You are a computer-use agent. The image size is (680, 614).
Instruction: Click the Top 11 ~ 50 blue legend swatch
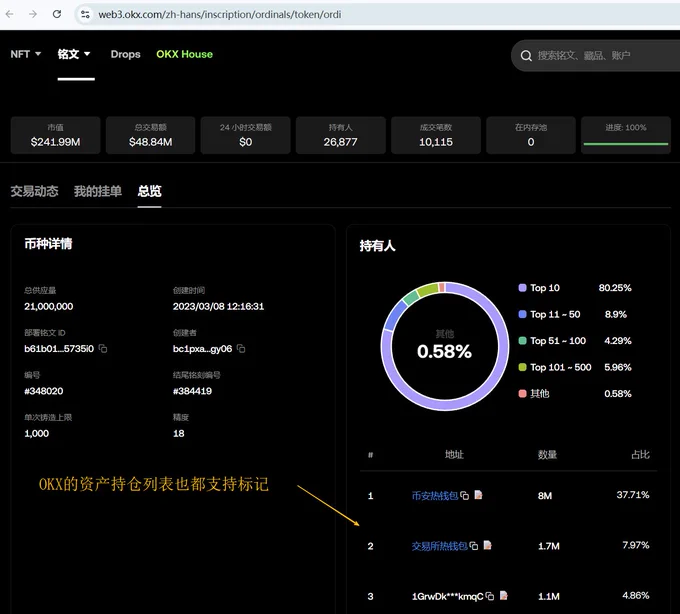click(523, 314)
